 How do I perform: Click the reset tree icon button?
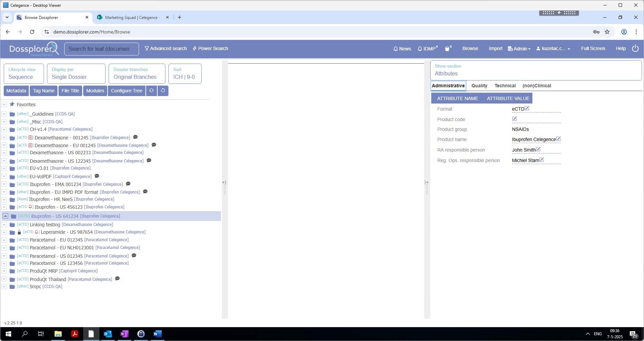[163, 91]
